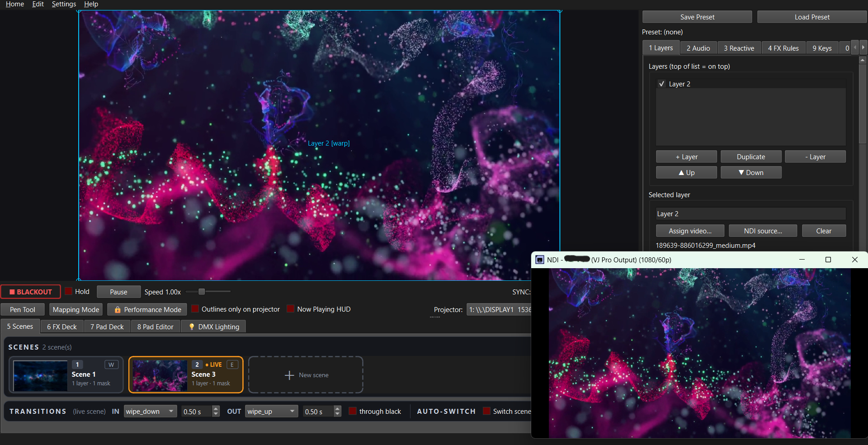Add a new scene with plus icon

pos(306,375)
